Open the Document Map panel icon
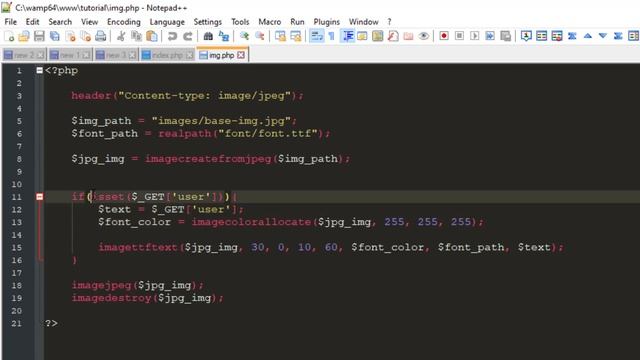The width and height of the screenshot is (640, 360). pos(378,36)
